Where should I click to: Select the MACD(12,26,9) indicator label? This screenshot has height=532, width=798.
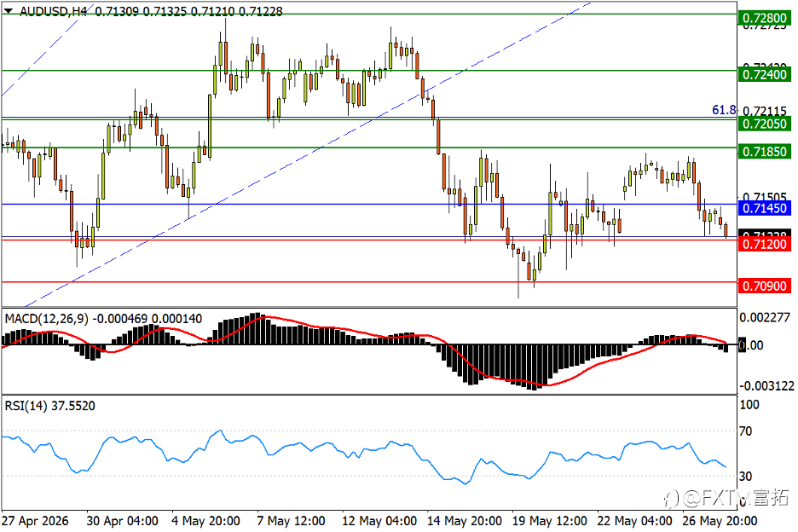tap(46, 319)
